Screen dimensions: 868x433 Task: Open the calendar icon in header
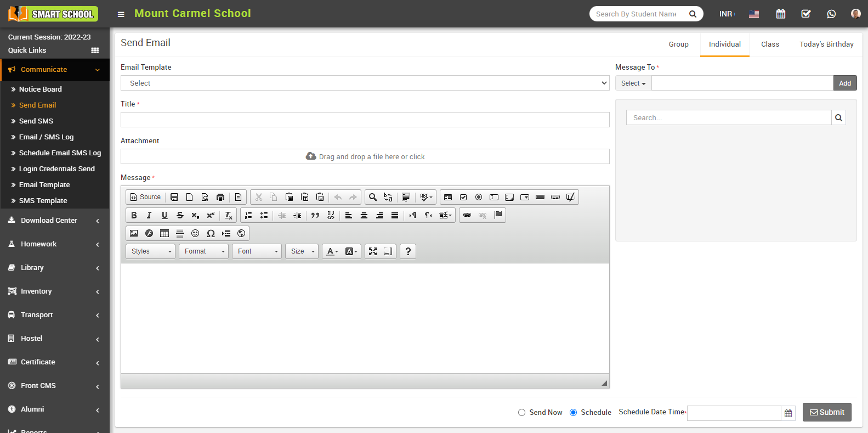coord(781,14)
